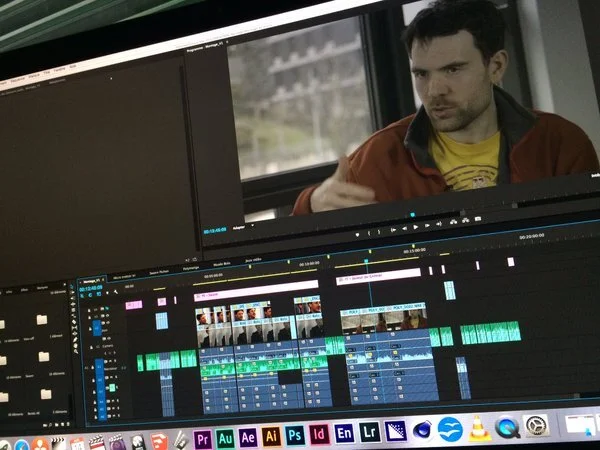Open VLC from the Dock
Image resolution: width=600 pixels, height=450 pixels.
[x=478, y=428]
